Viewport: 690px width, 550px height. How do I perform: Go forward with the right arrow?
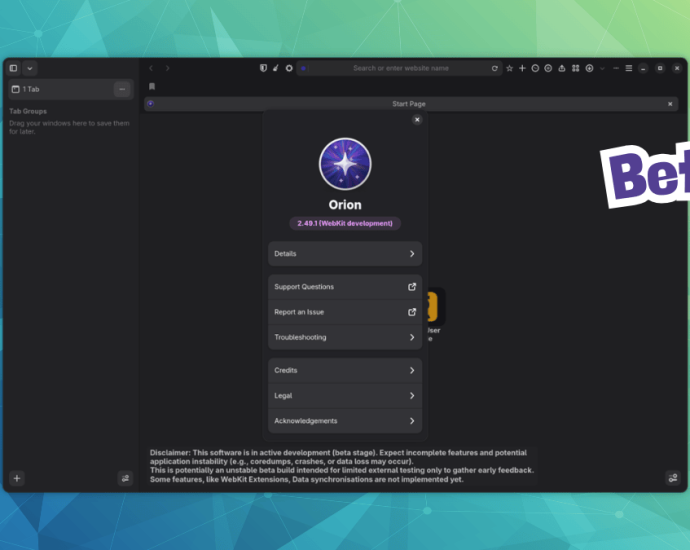point(168,68)
